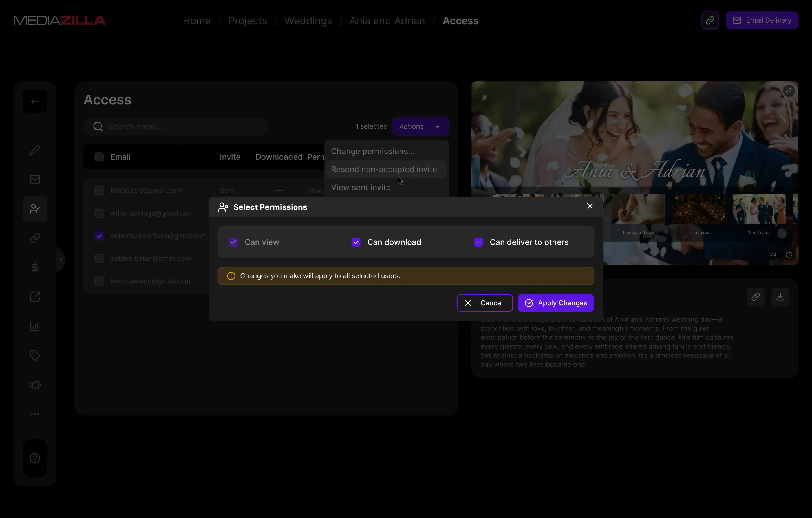Open the envelope email icon in sidebar
This screenshot has height=518, width=812.
[x=35, y=179]
